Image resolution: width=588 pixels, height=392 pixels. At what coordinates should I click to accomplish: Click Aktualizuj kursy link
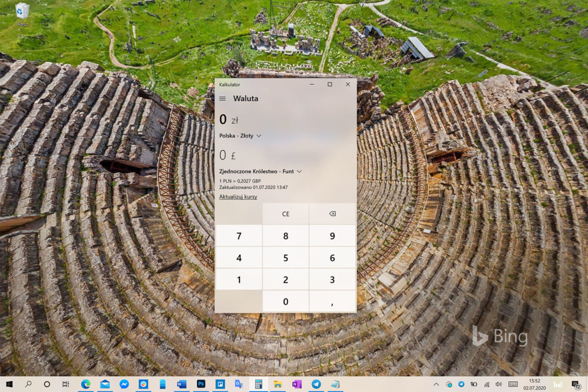coord(238,197)
